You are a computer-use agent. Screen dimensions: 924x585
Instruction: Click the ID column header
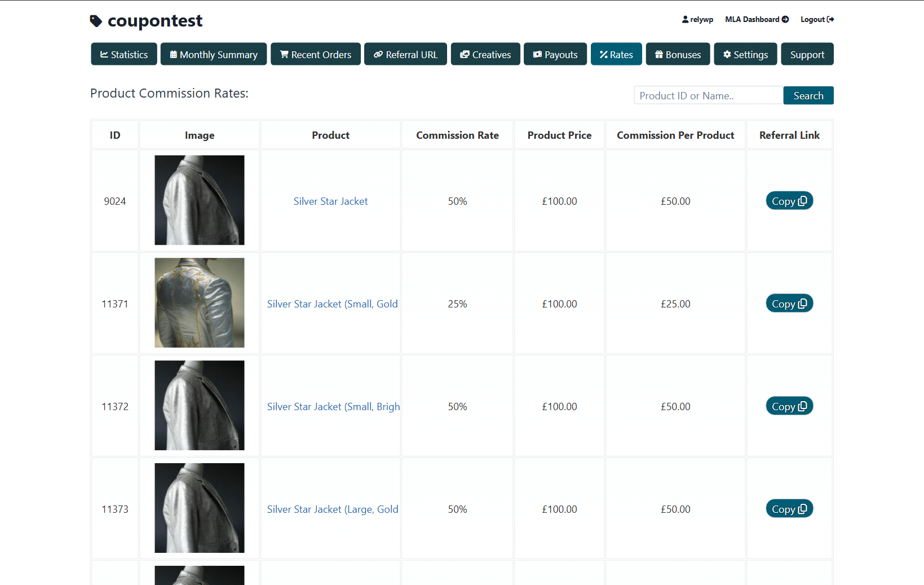click(115, 135)
